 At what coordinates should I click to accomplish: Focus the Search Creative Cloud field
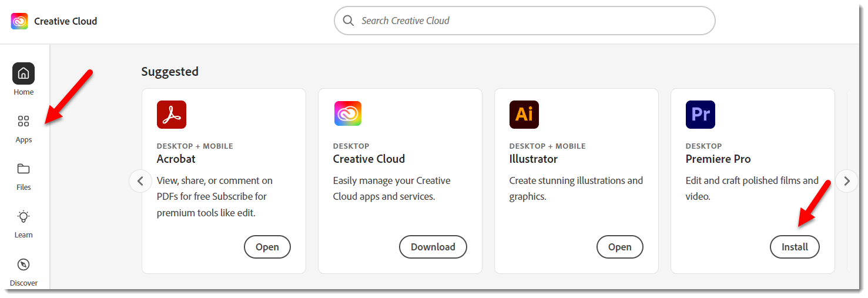point(525,21)
